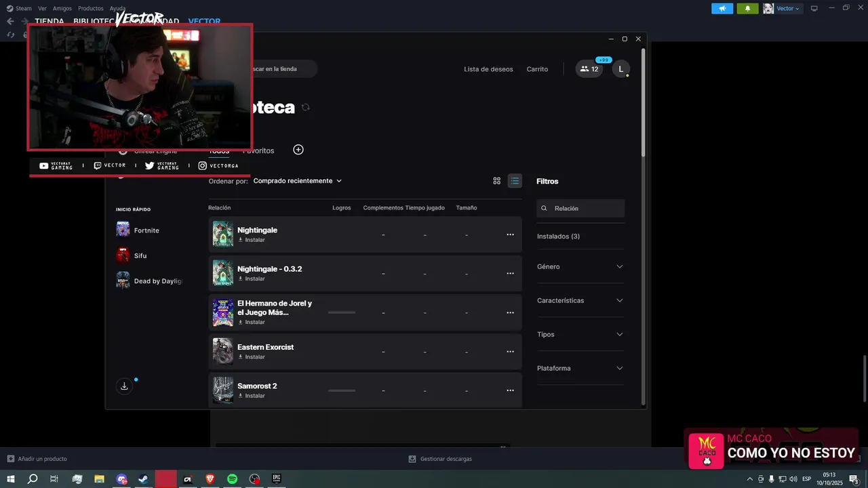Add a new collection with plus icon
The width and height of the screenshot is (868, 488).
point(298,150)
